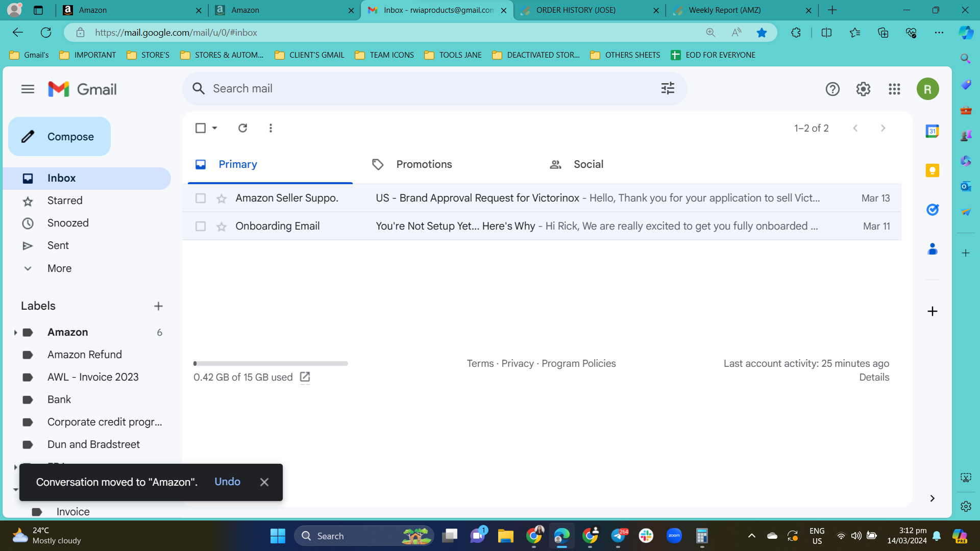This screenshot has height=551, width=980.
Task: Star the Onboarding Email message
Action: 221,227
